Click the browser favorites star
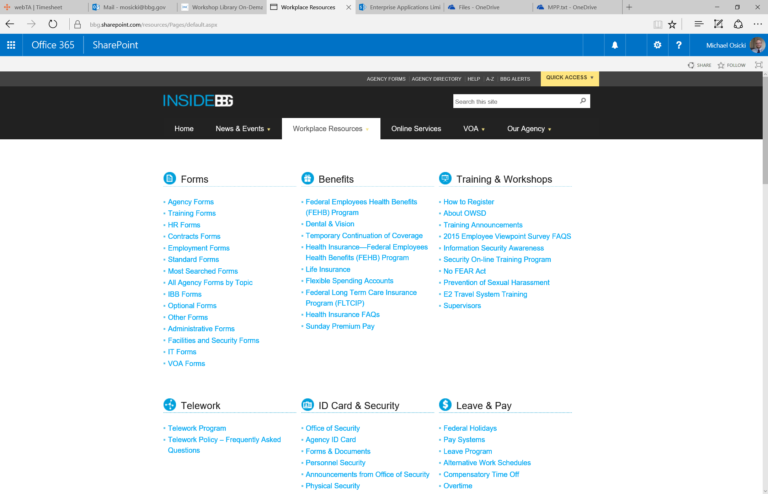Viewport: 768px width, 494px height. click(x=672, y=23)
